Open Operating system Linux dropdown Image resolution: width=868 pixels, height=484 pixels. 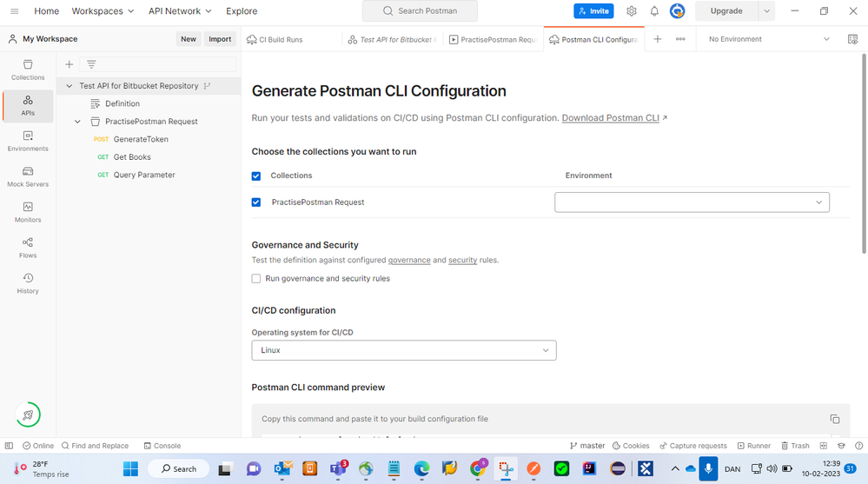[404, 350]
